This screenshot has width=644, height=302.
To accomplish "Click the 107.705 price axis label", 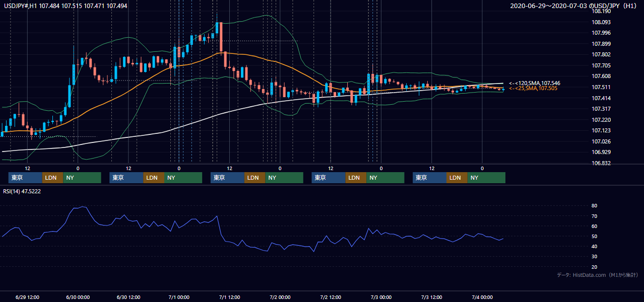I will tap(601, 65).
